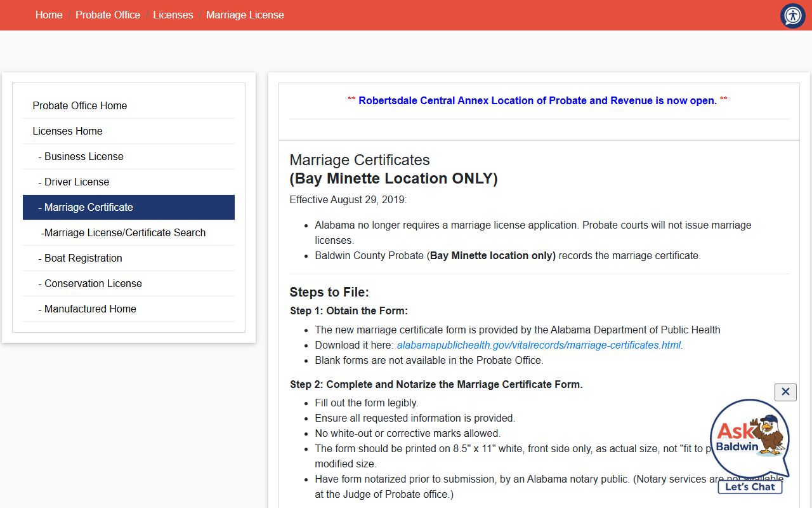Click the Let's Chat button
This screenshot has width=812, height=508.
pos(750,486)
